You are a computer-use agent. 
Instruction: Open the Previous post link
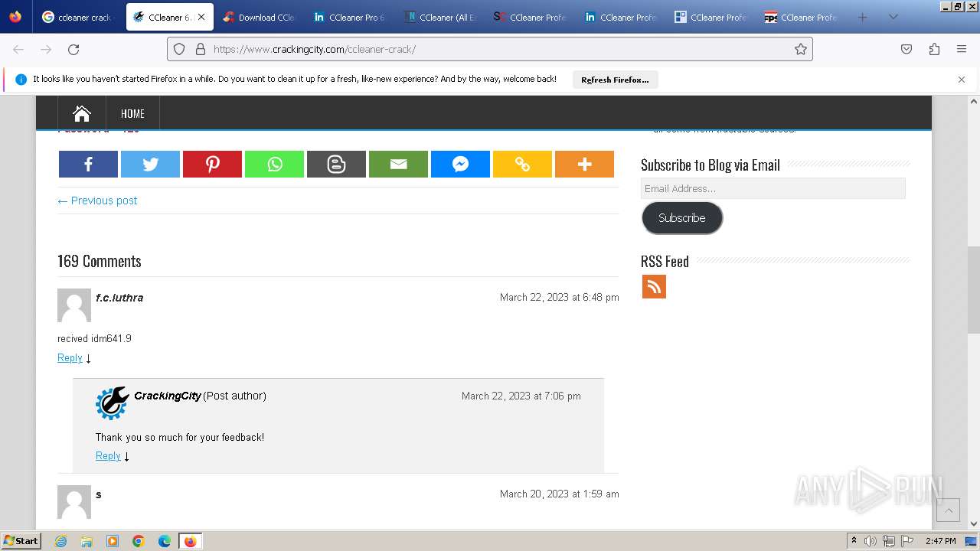pos(97,201)
